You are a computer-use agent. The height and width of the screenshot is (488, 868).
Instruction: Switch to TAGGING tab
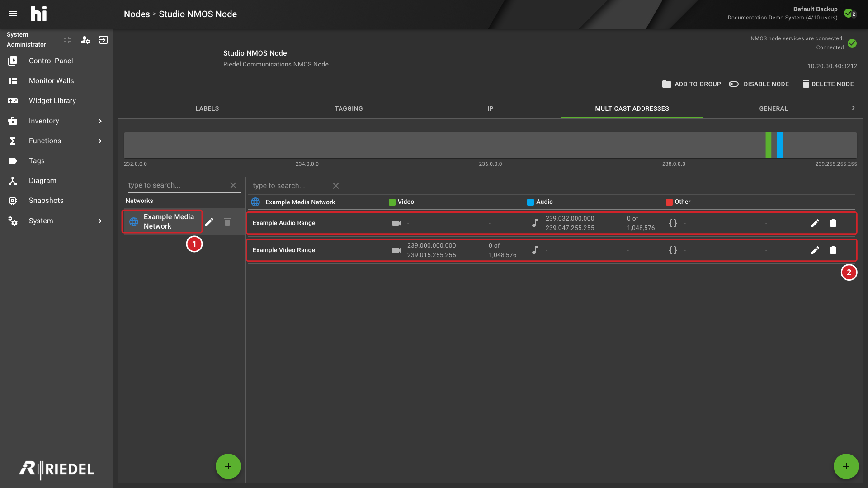click(x=349, y=108)
